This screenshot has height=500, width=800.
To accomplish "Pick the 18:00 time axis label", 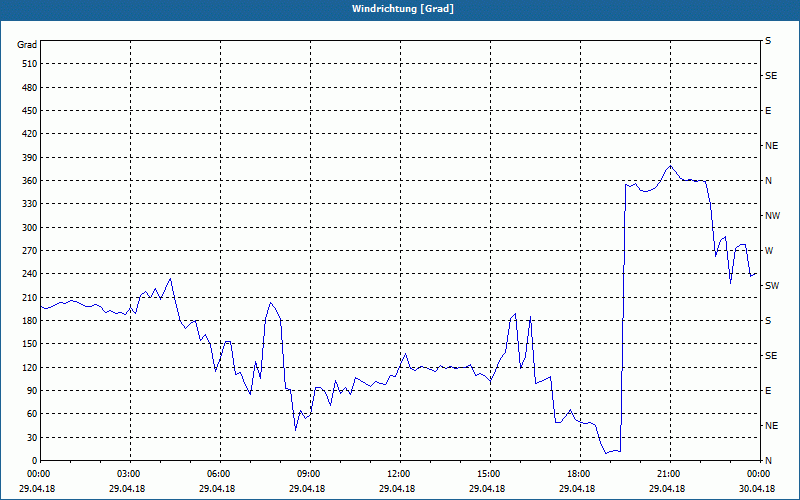I will (x=581, y=473).
